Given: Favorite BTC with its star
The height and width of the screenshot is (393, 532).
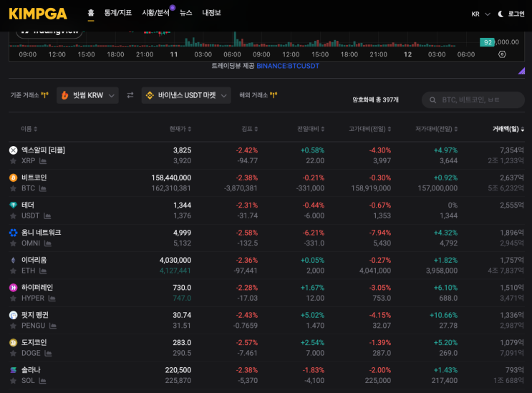Looking at the screenshot, I should pos(13,188).
